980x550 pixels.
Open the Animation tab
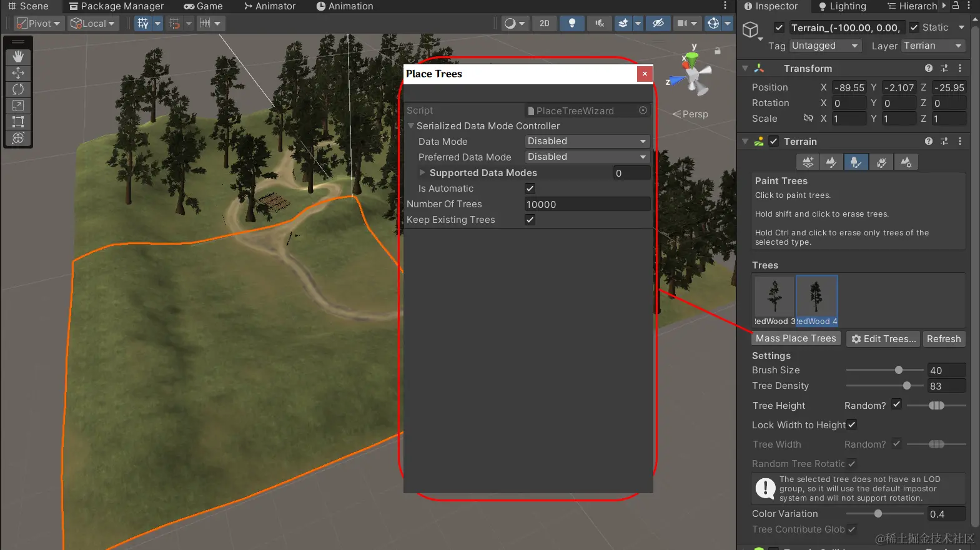(345, 6)
